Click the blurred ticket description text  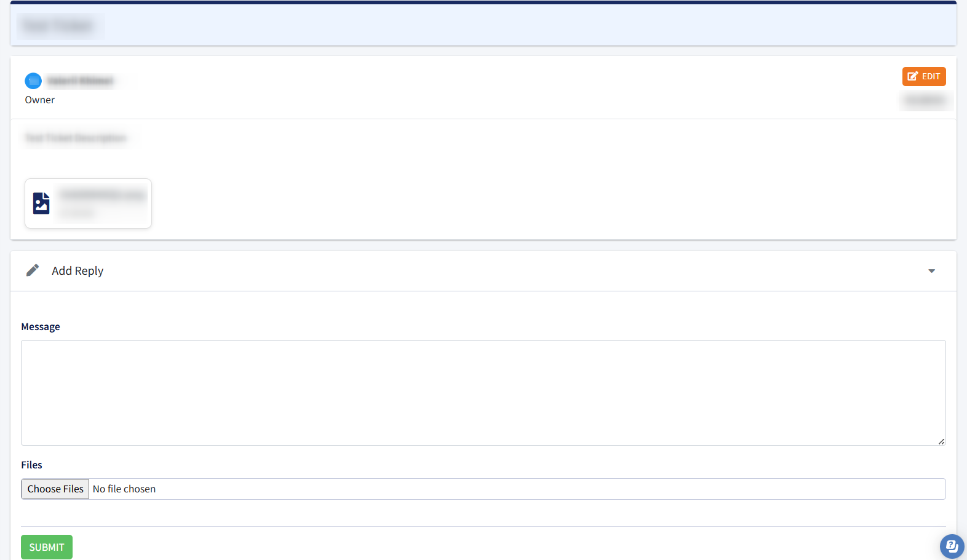coord(76,138)
